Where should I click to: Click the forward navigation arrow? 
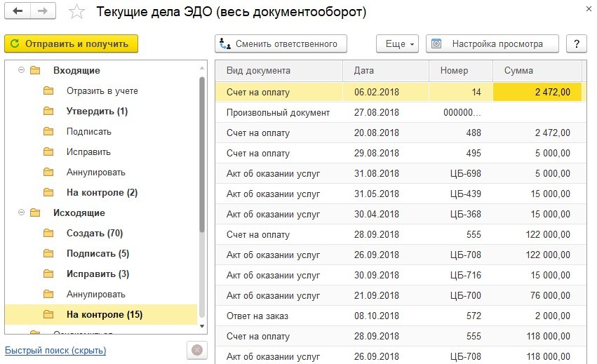(x=43, y=12)
